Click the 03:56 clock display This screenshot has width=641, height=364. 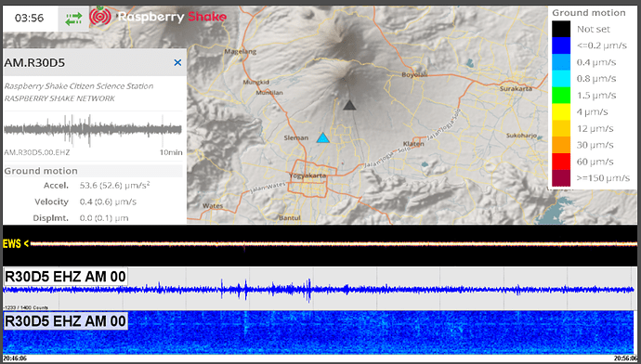point(29,18)
